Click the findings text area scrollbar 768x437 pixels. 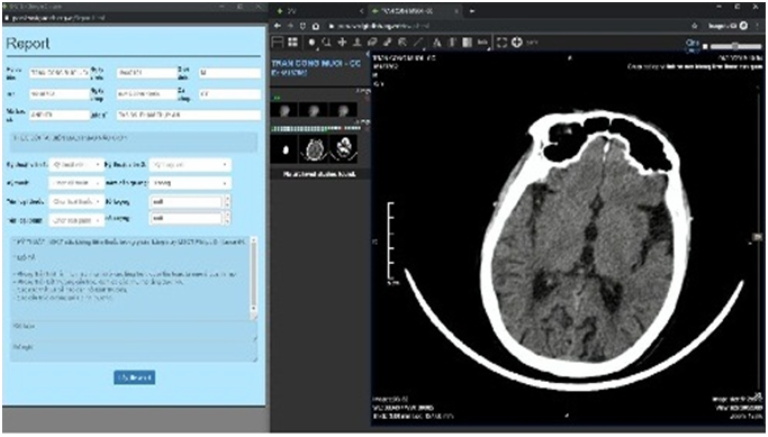pyautogui.click(x=254, y=275)
